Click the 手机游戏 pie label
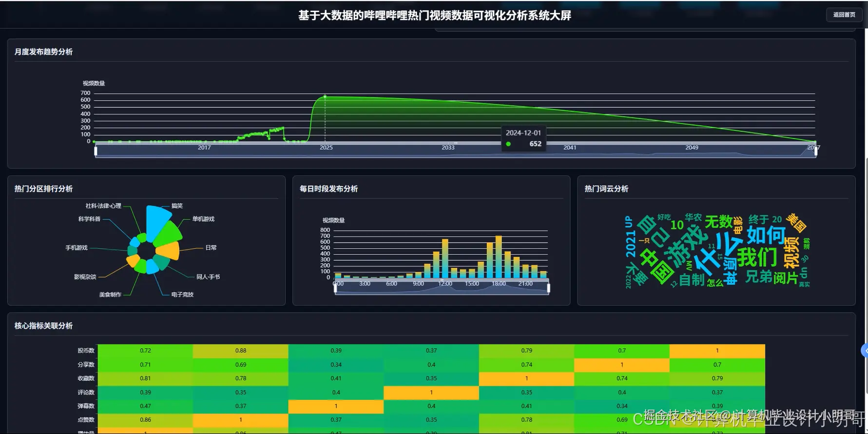 pos(77,248)
